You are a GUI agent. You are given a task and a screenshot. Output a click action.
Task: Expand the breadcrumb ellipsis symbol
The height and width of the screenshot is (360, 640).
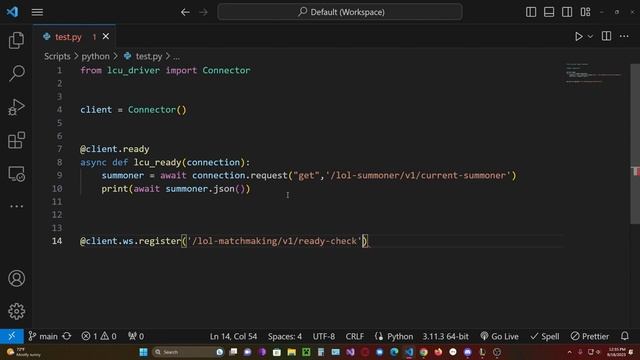pyautogui.click(x=176, y=56)
